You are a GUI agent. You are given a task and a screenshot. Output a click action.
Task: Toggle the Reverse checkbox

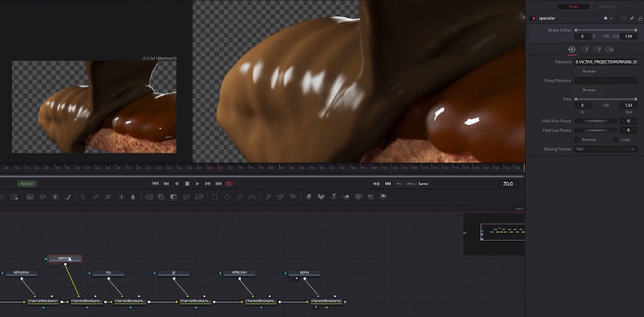577,140
